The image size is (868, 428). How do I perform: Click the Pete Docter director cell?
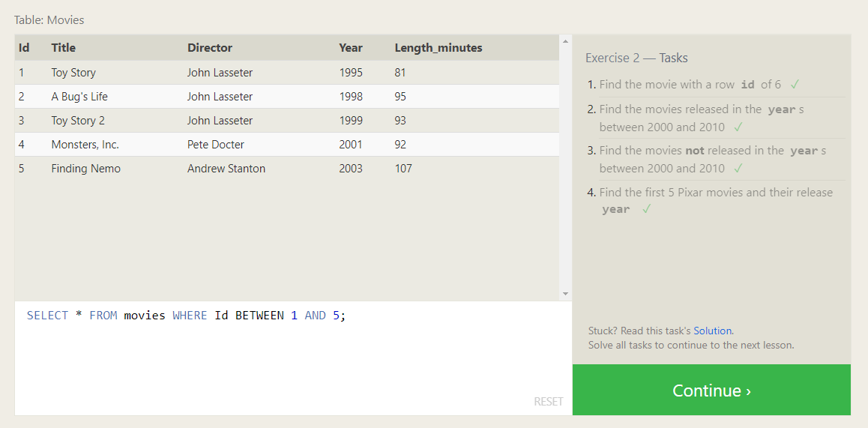pos(215,145)
